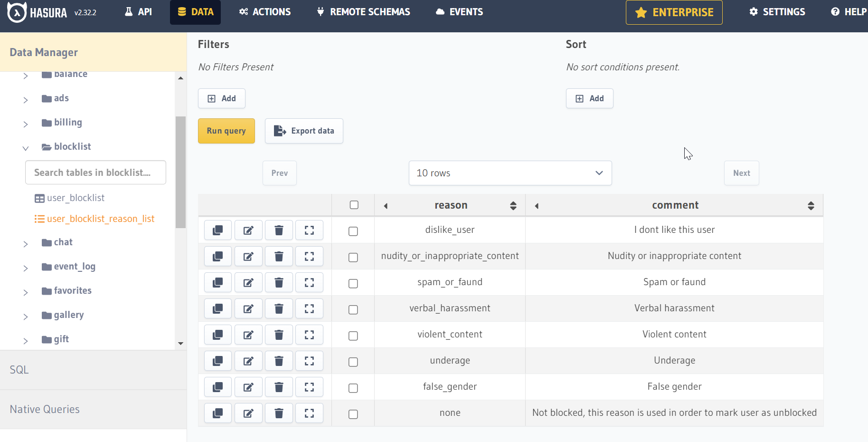The height and width of the screenshot is (442, 868).
Task: Edit the spam_or_faund row
Action: click(x=248, y=283)
